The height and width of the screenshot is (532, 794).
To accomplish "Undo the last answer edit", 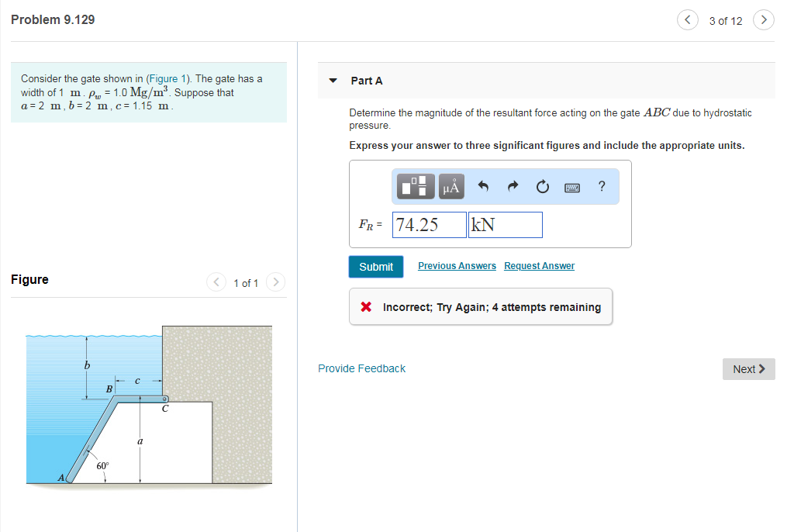I will point(483,186).
